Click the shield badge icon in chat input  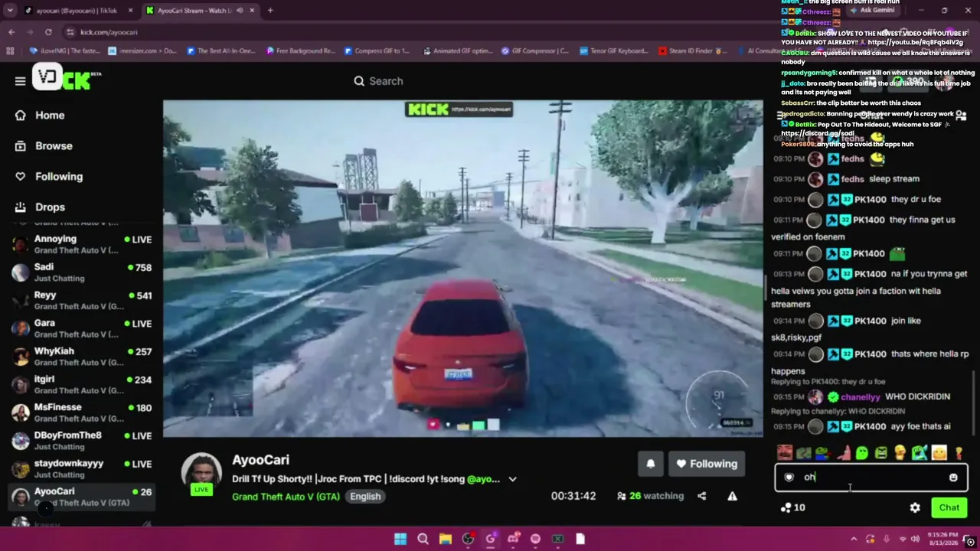pos(789,478)
